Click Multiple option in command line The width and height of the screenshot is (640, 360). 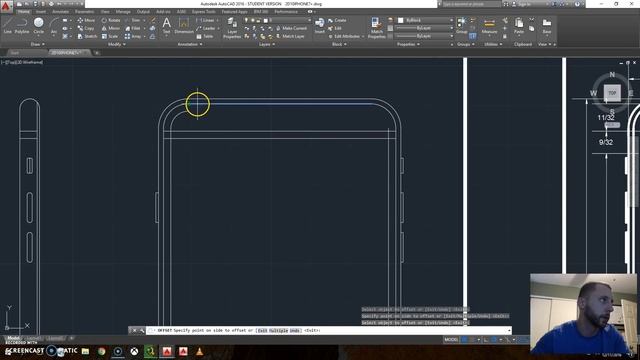pos(278,330)
